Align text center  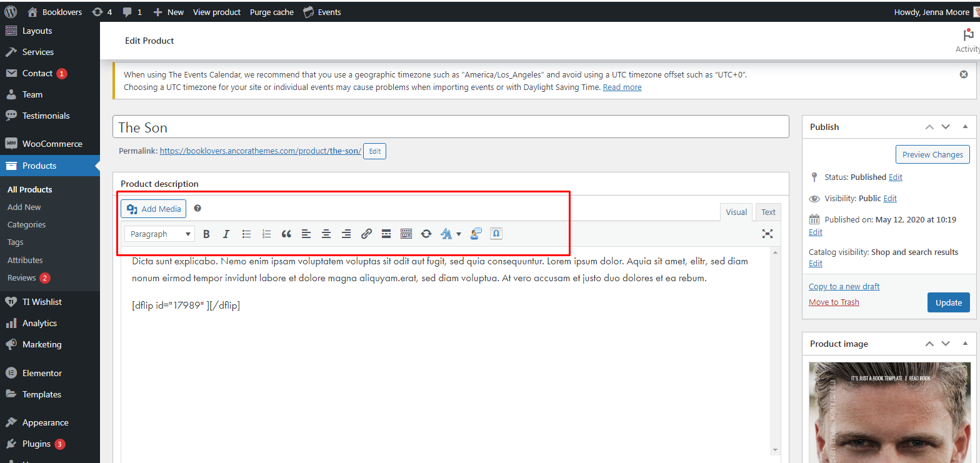(x=326, y=234)
